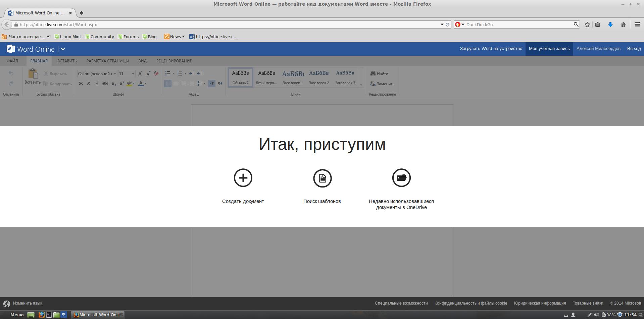The width and height of the screenshot is (644, 319).
Task: Click Firefox home icon in toolbar
Action: click(x=623, y=24)
